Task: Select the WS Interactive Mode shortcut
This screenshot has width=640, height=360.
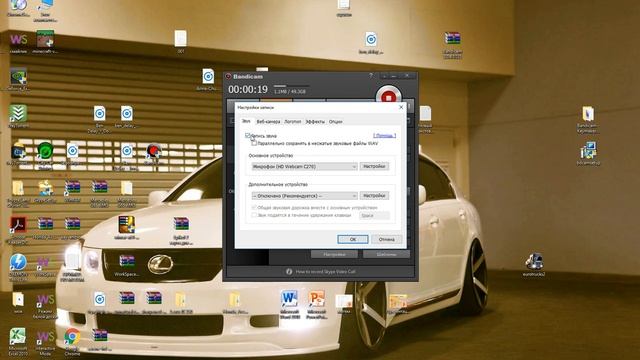Action: [x=45, y=342]
